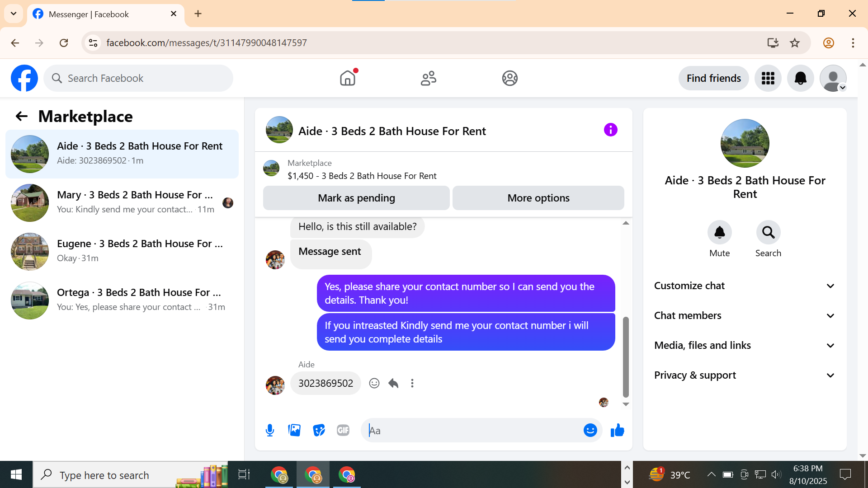Click More options button
Image resolution: width=868 pixels, height=488 pixels.
[x=538, y=198]
